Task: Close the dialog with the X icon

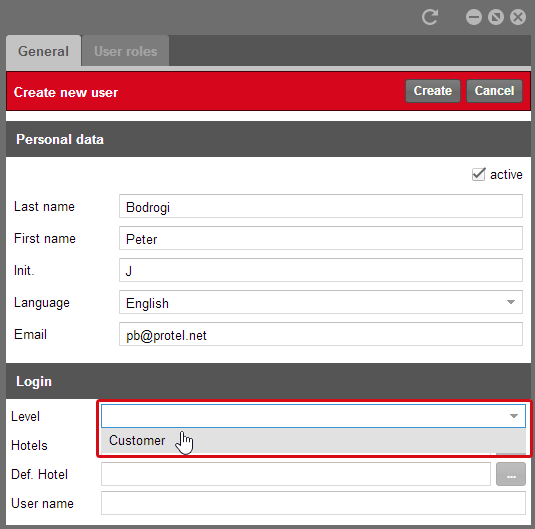Action: click(518, 17)
